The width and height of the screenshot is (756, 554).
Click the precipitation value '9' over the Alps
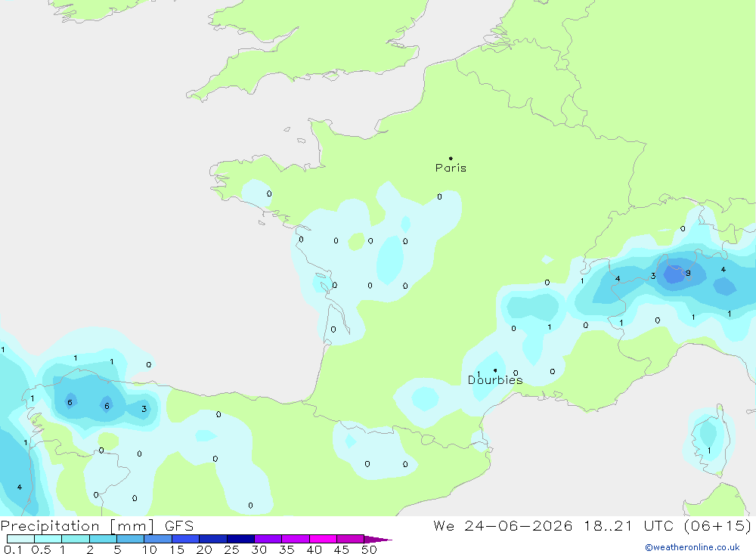click(688, 273)
